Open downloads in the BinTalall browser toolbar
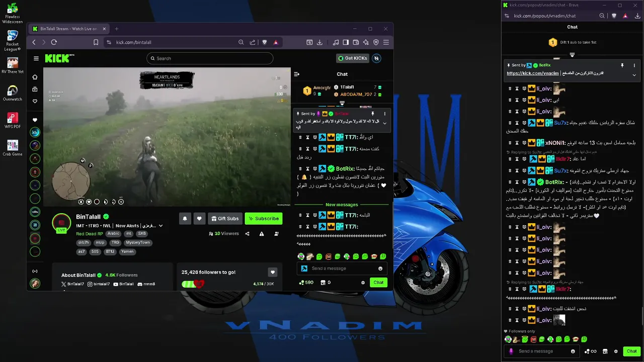 coord(319,42)
